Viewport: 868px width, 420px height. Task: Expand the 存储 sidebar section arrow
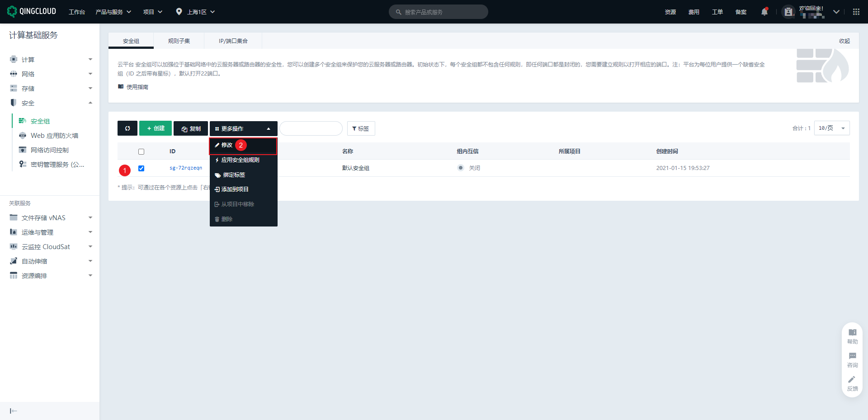coord(90,88)
